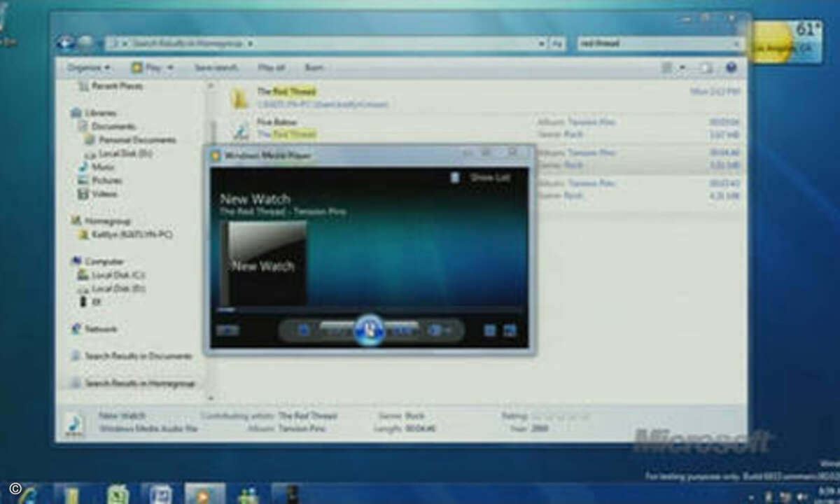Click the New Watch album art thumbnail

tap(264, 264)
